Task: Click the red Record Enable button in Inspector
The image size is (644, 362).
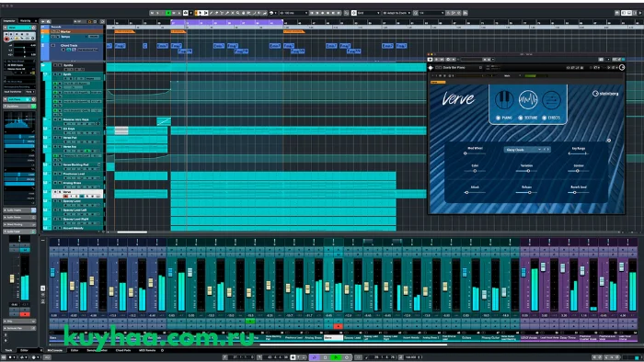Action: tap(6, 39)
